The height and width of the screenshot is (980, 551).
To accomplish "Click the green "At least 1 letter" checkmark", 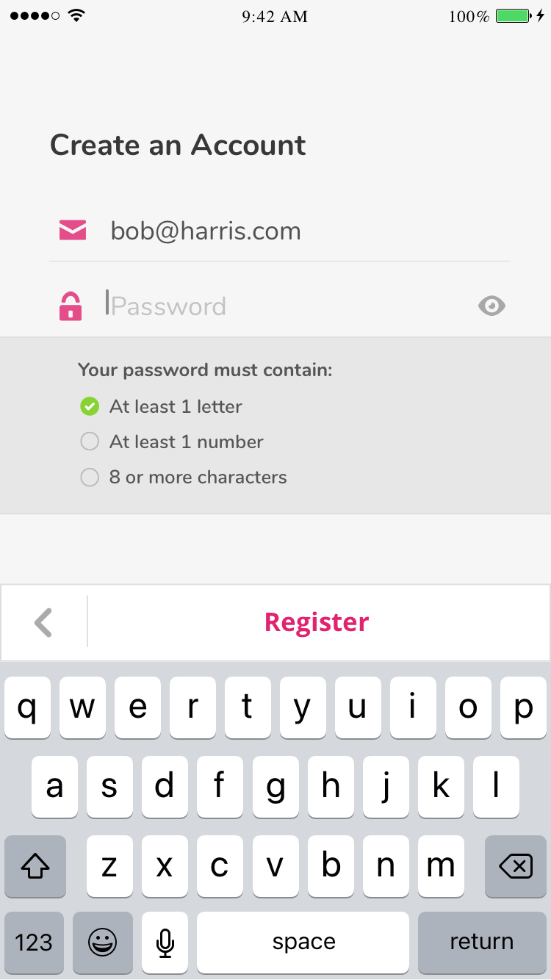I will tap(90, 406).
